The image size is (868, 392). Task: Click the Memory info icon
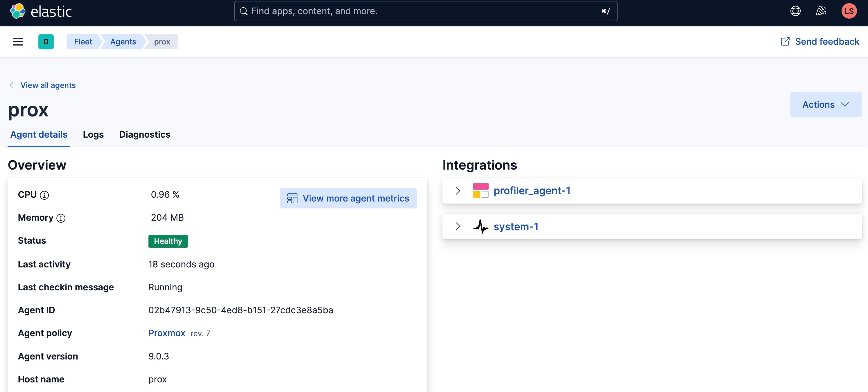pos(61,218)
